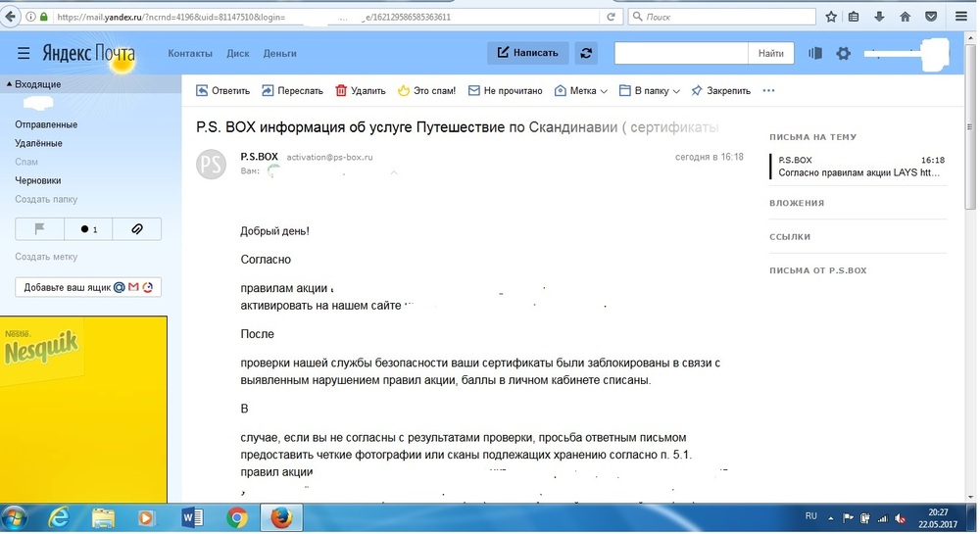Click ПИСЬМА ОТ P.S.BOX header
Image resolution: width=980 pixels, height=534 pixels.
pos(817,270)
